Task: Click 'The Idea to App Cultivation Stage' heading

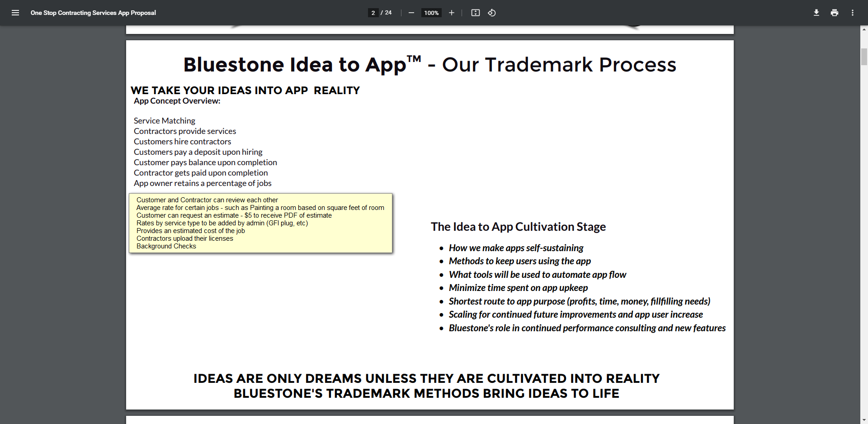Action: point(518,227)
